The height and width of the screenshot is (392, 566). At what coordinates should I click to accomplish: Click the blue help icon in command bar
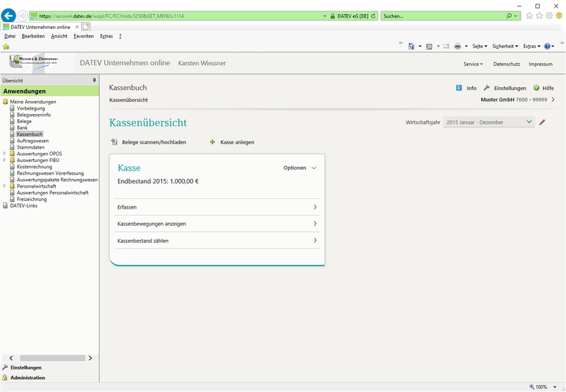tap(547, 46)
